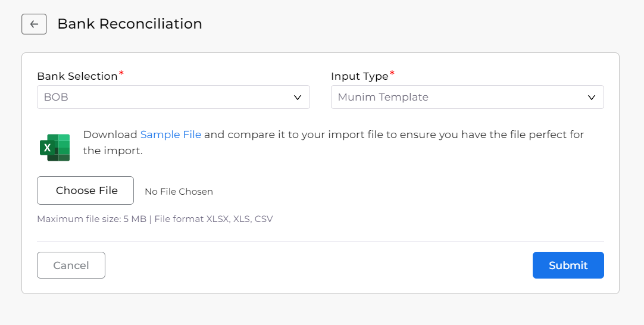Download the Sample File via link
Screen dimensions: 644x325
click(x=171, y=135)
